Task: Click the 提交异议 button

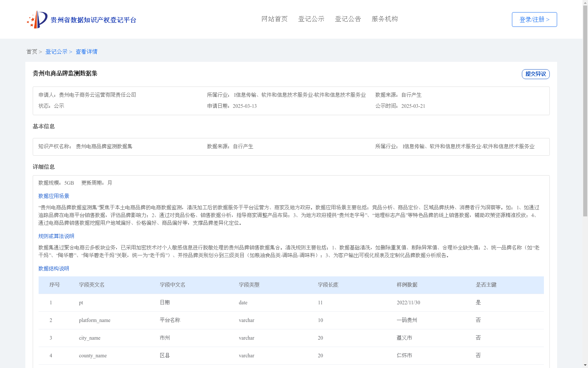Action: (x=535, y=74)
